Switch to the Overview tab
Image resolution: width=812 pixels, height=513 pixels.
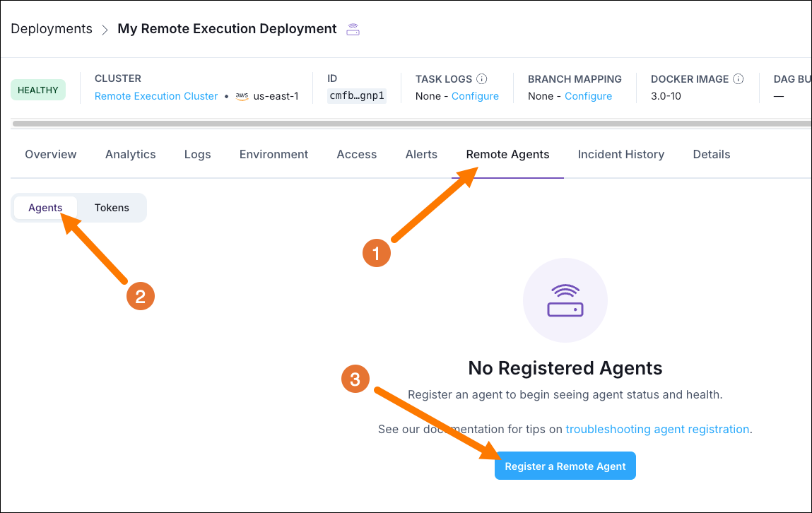pos(50,154)
